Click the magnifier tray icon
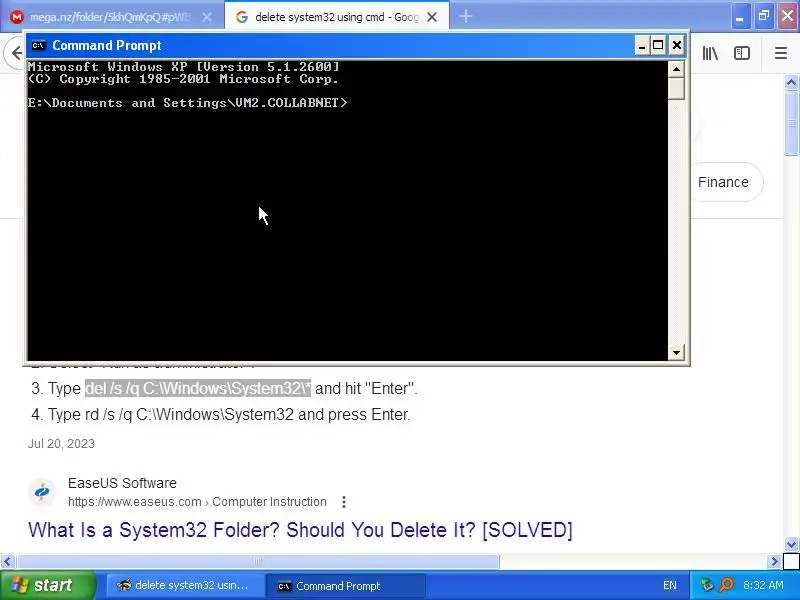800x600 pixels. point(726,585)
